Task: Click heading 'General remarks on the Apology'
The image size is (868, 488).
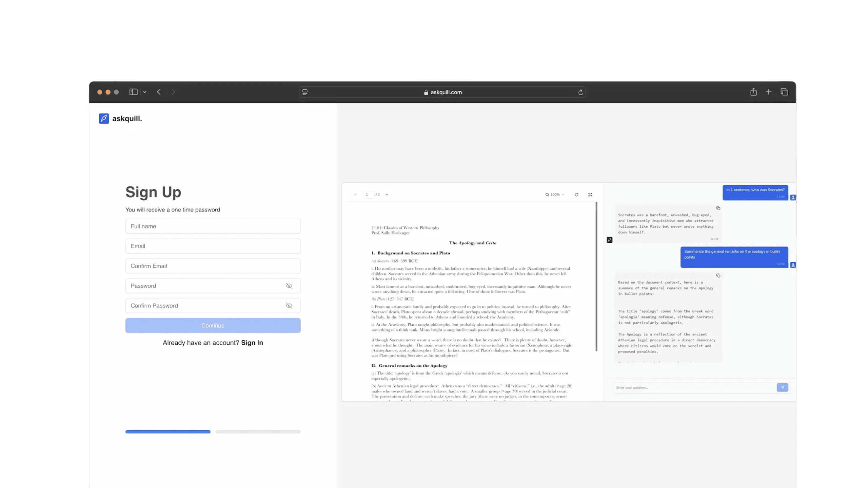Action: coord(413,366)
